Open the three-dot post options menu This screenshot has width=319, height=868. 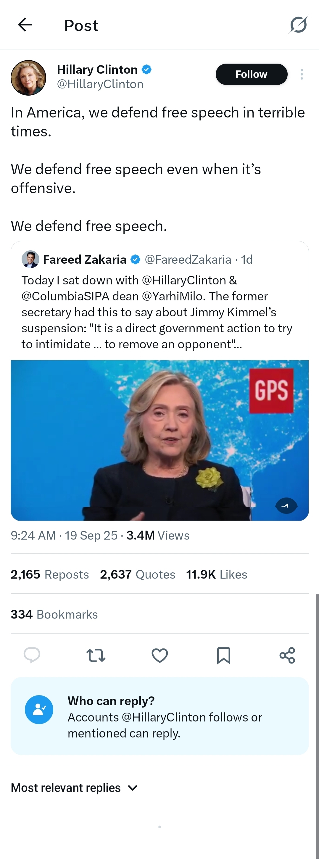(302, 74)
